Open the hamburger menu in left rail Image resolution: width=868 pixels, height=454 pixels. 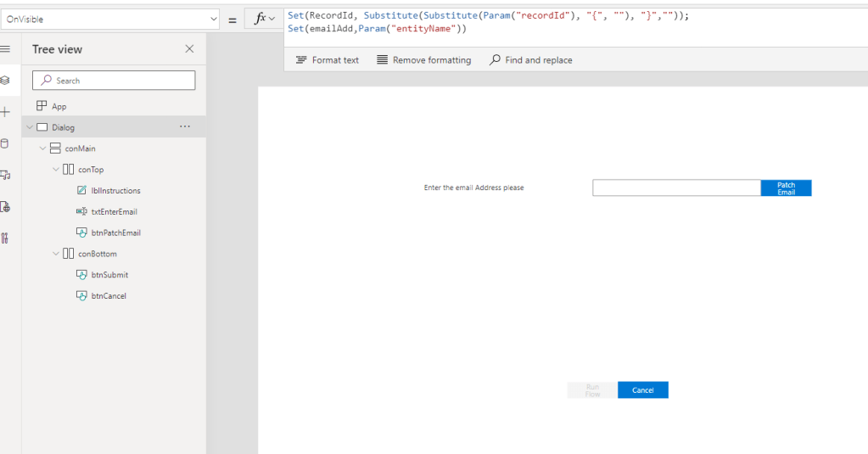(5, 49)
